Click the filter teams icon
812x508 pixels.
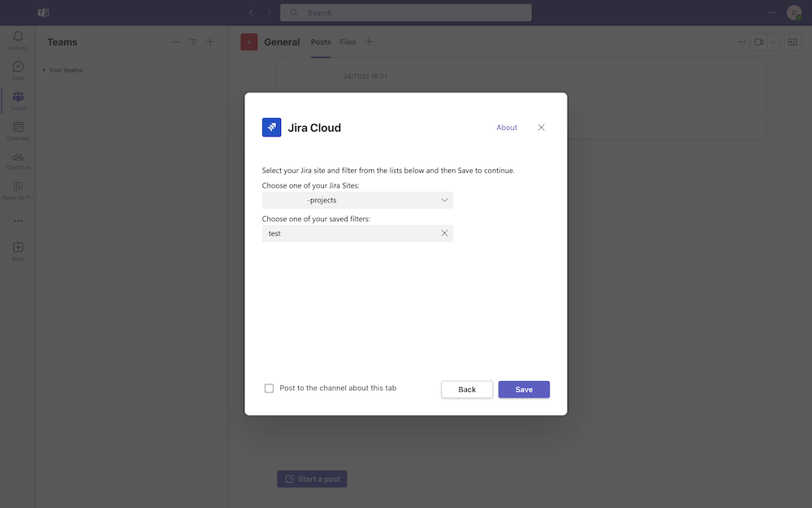click(x=193, y=42)
